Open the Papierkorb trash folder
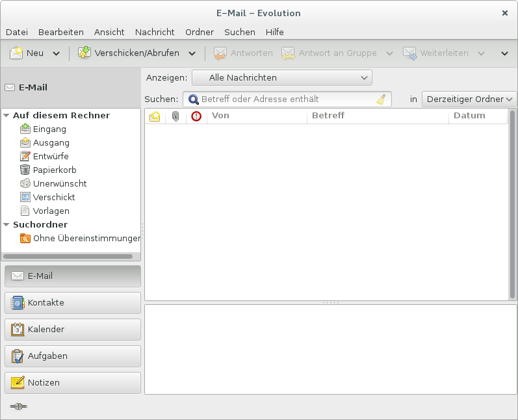The width and height of the screenshot is (518, 420). (x=55, y=170)
